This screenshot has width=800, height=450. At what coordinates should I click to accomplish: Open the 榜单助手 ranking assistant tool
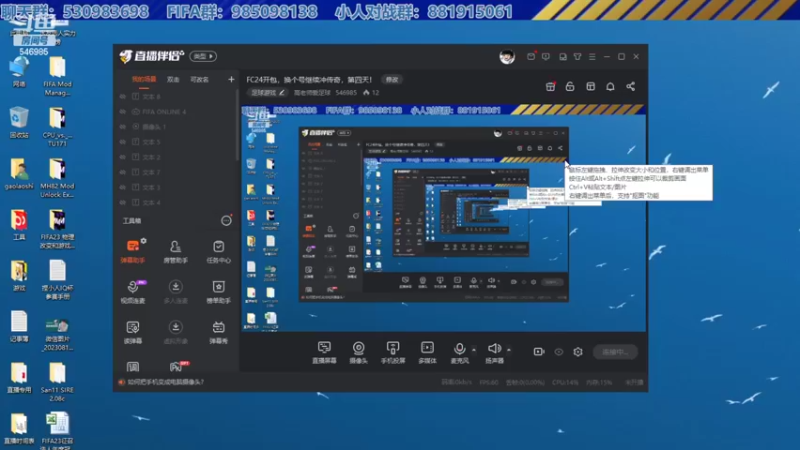(x=218, y=291)
